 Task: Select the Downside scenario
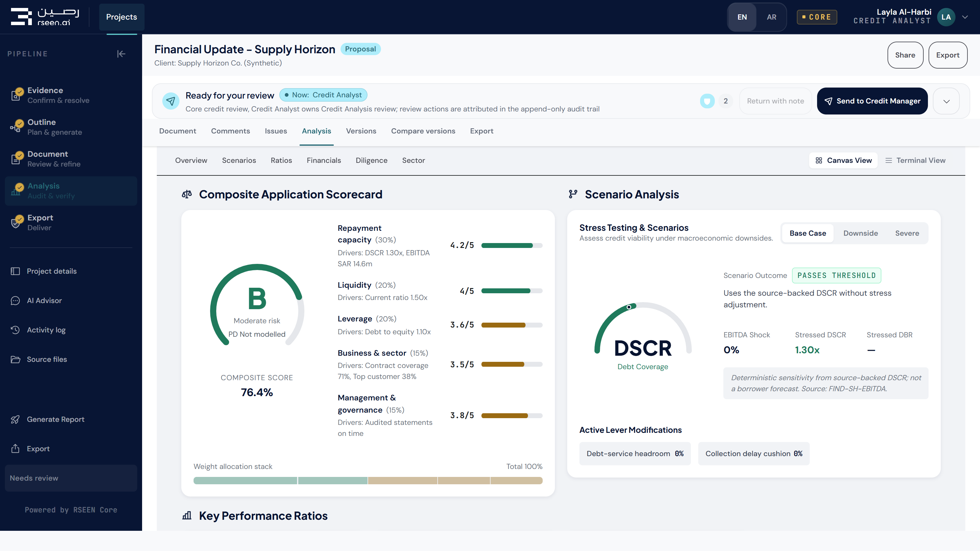tap(861, 233)
